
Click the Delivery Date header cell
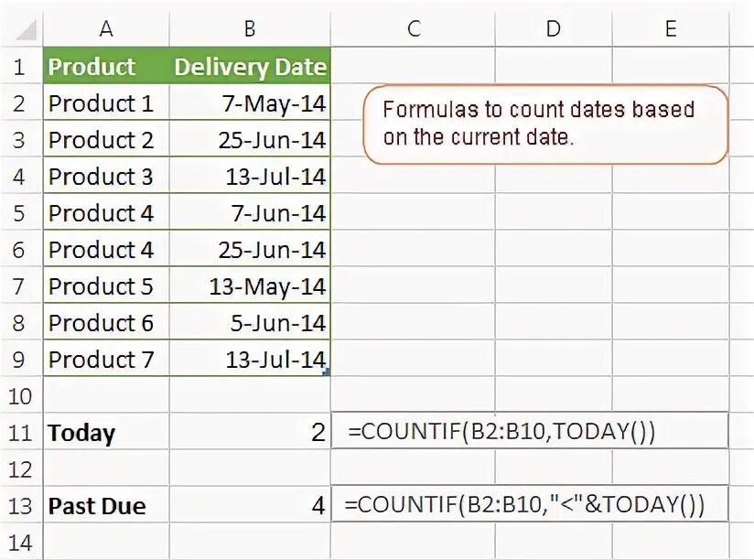click(x=250, y=67)
